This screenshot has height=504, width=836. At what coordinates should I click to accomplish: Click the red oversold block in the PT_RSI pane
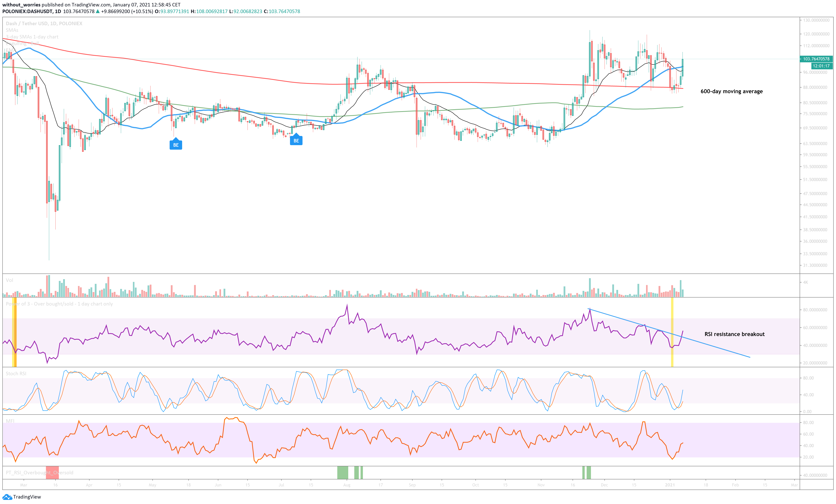tap(52, 473)
